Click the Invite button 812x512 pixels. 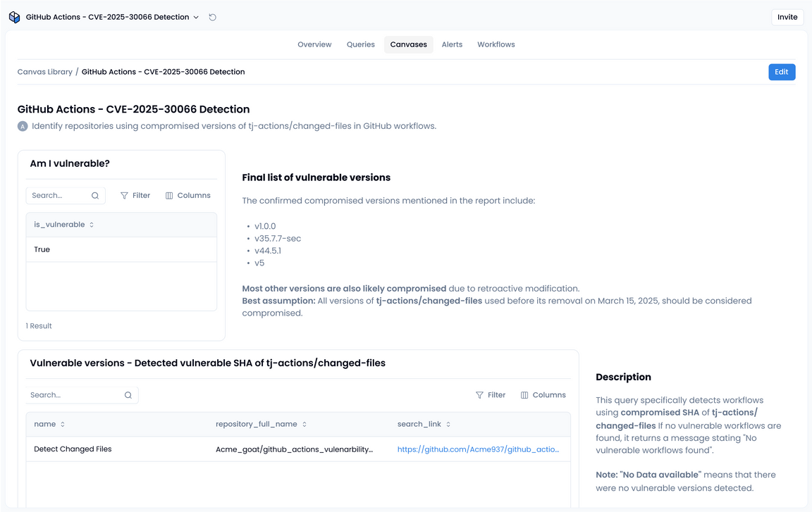pyautogui.click(x=787, y=17)
